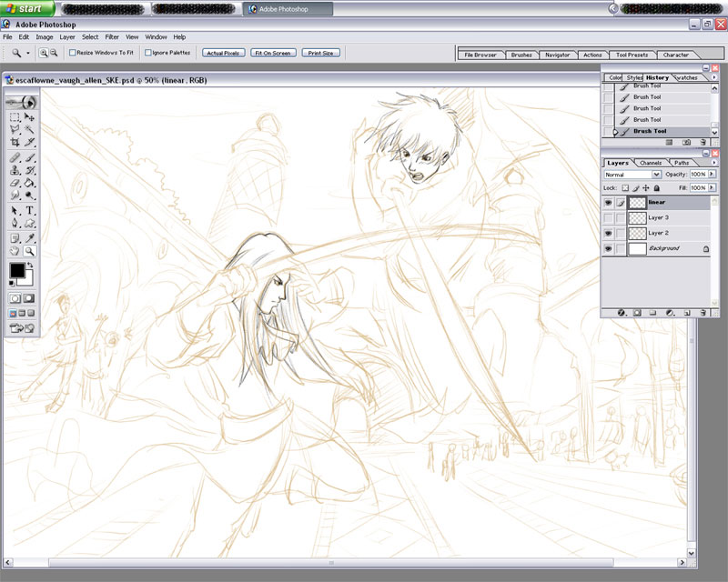Select the Pen tool
Image resolution: width=728 pixels, height=582 pixels.
15,223
